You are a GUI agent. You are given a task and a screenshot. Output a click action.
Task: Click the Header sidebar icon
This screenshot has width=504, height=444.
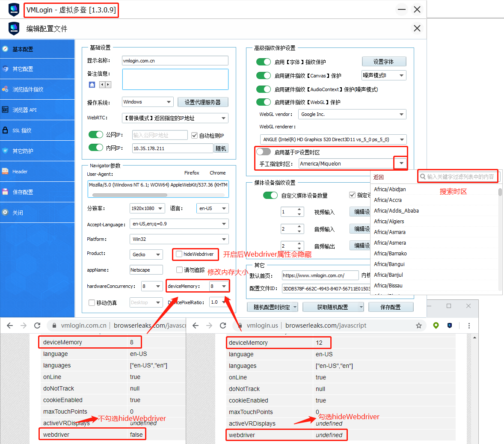(5, 172)
